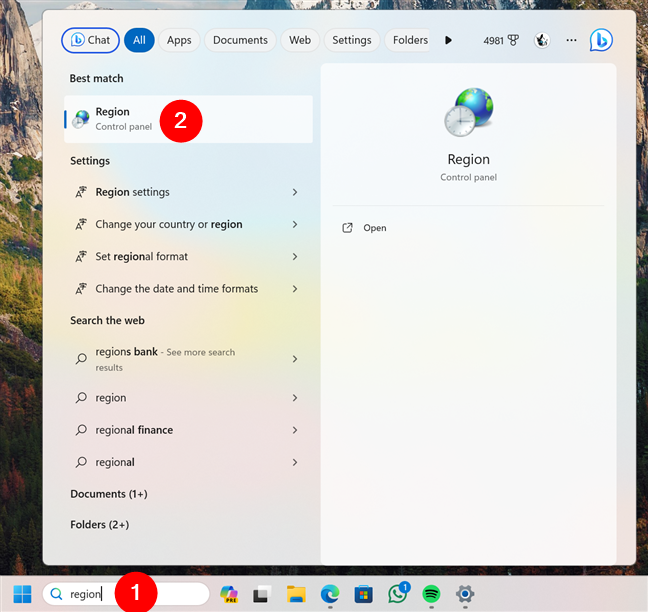Image resolution: width=648 pixels, height=612 pixels.
Task: Click the large Region globe preview icon
Action: click(x=469, y=112)
